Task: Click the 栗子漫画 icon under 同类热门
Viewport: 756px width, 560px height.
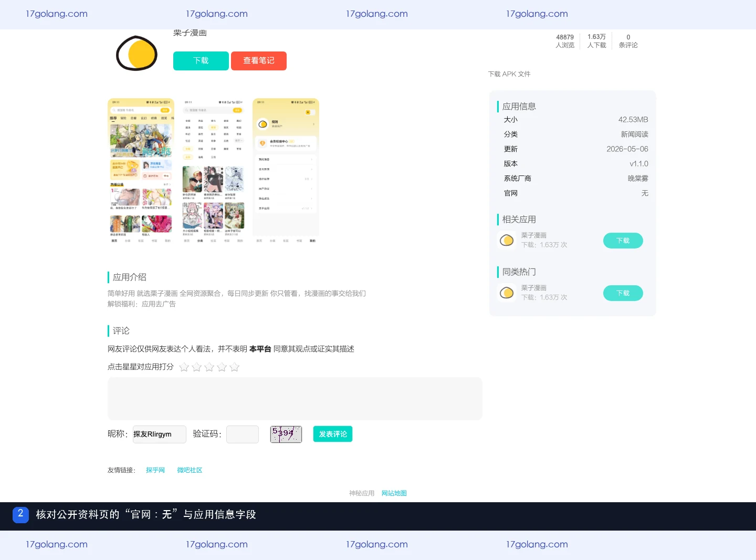Action: [507, 293]
